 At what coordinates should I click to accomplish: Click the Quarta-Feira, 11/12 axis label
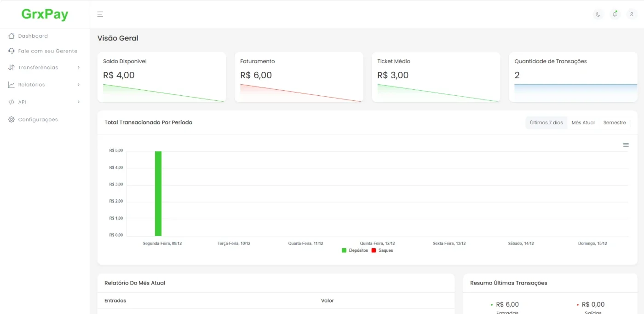305,243
